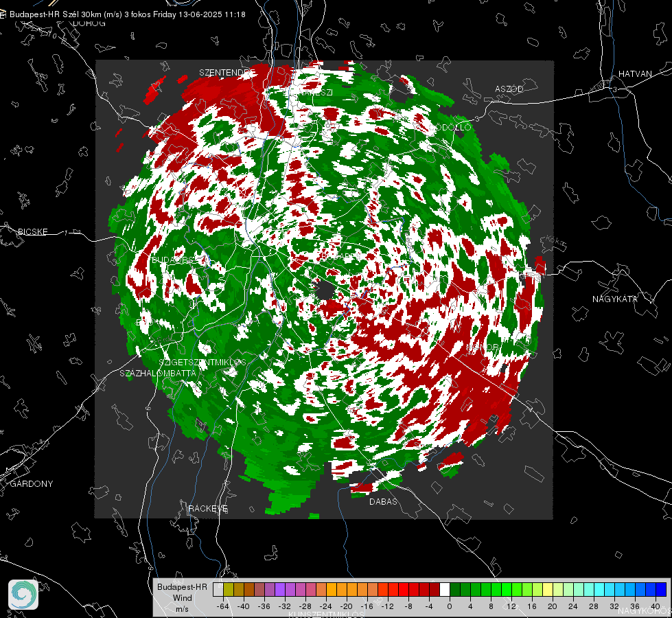
Task: Click the SZIGETSZENTMIKLOS label
Action: coord(202,362)
